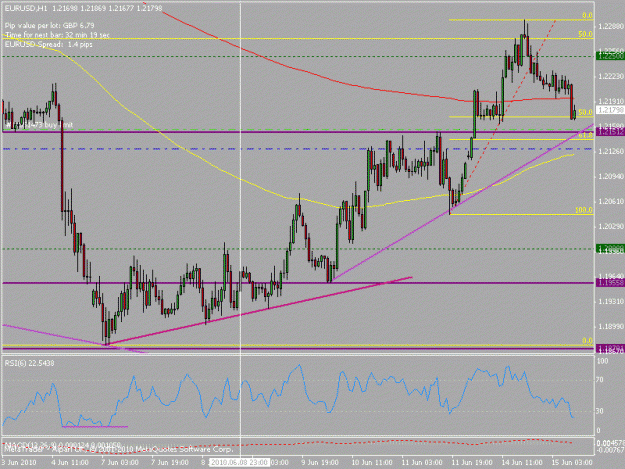Click the RSI scale value 30
Viewport: 625px width, 469px height.
pyautogui.click(x=600, y=411)
